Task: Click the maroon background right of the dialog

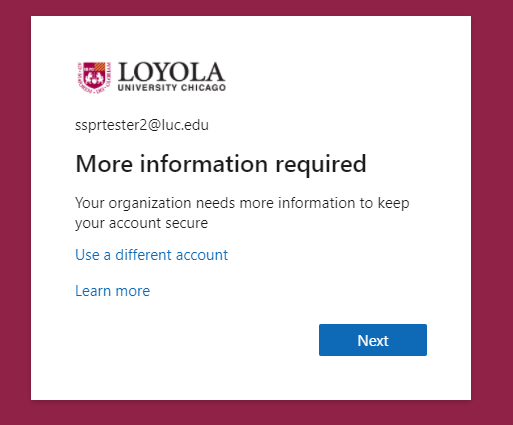Action: [492, 212]
